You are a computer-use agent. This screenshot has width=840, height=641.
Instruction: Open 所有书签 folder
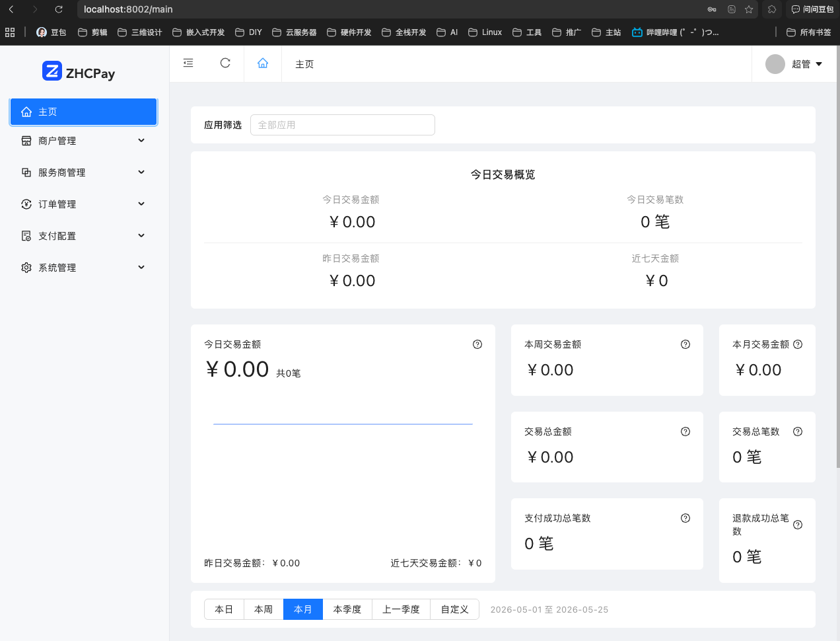(x=809, y=32)
